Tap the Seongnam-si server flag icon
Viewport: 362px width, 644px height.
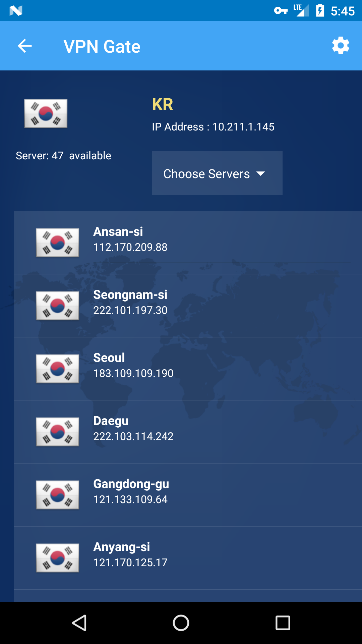pos(57,306)
